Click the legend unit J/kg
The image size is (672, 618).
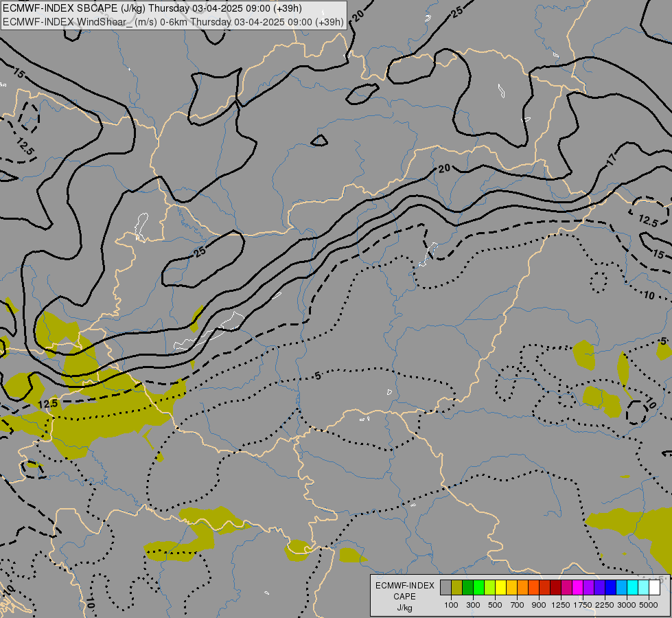[x=405, y=608]
